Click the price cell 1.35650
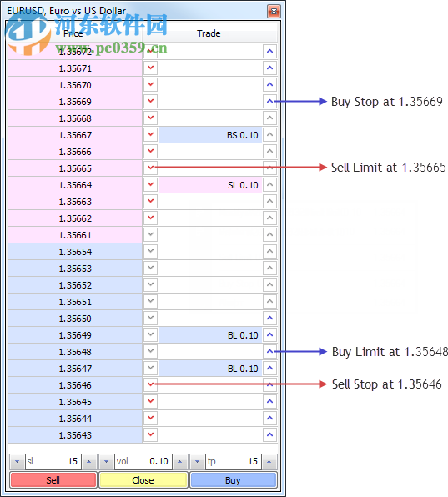The height and width of the screenshot is (497, 448). [75, 319]
